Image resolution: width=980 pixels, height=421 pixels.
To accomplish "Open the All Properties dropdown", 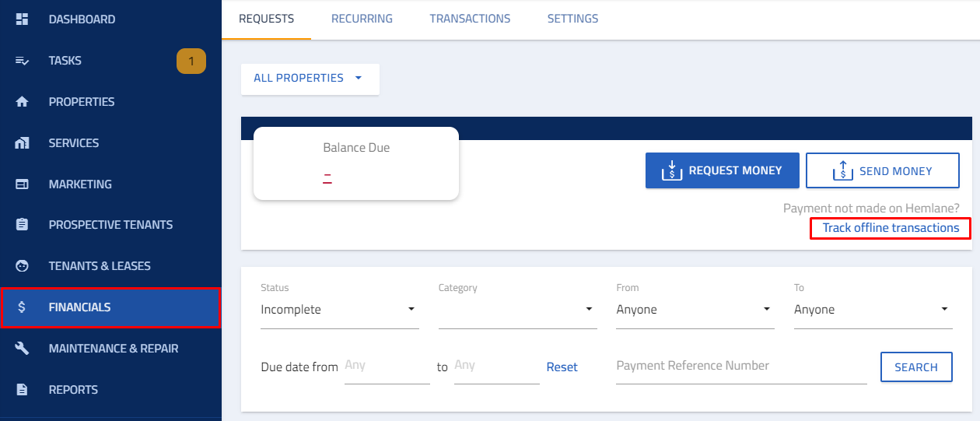I will point(310,79).
